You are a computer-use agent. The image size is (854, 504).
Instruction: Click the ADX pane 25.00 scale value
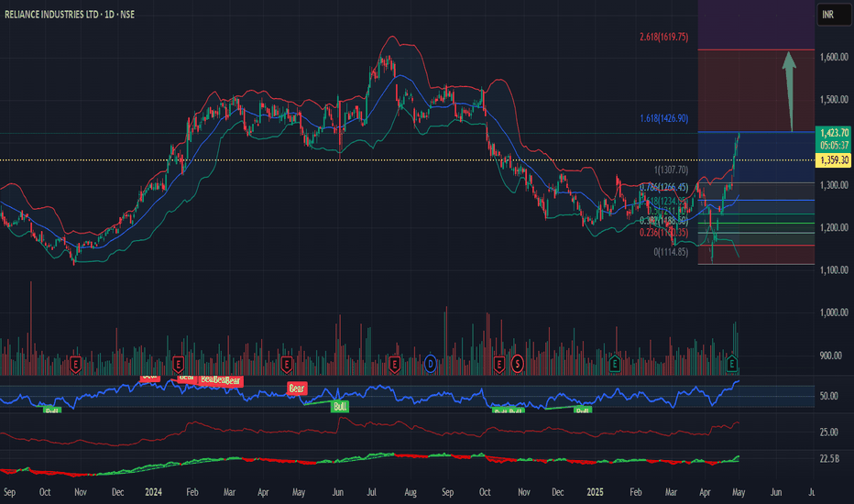click(828, 433)
